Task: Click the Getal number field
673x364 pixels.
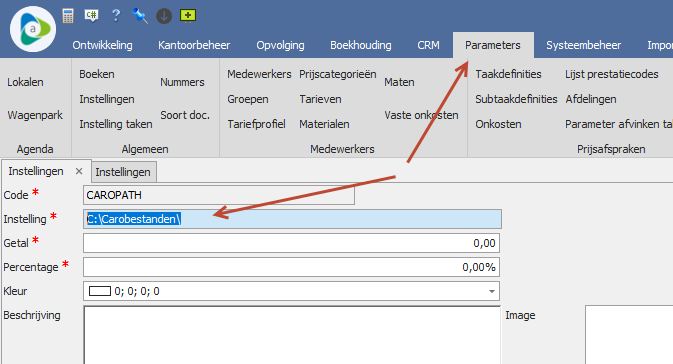Action: (291, 243)
